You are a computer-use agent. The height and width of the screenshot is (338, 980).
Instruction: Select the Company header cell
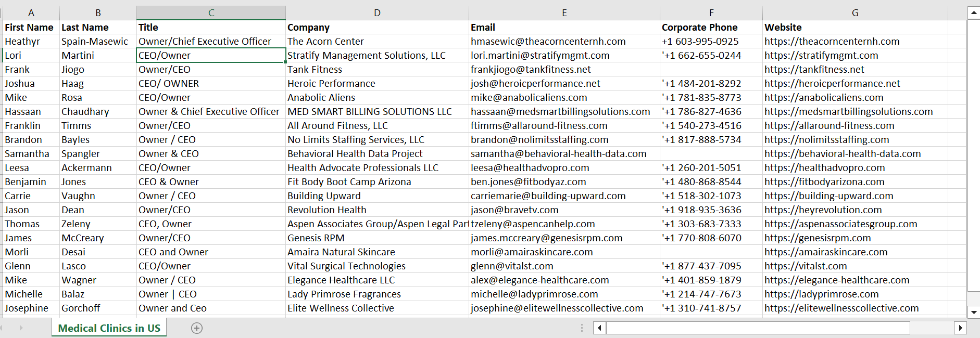click(377, 28)
